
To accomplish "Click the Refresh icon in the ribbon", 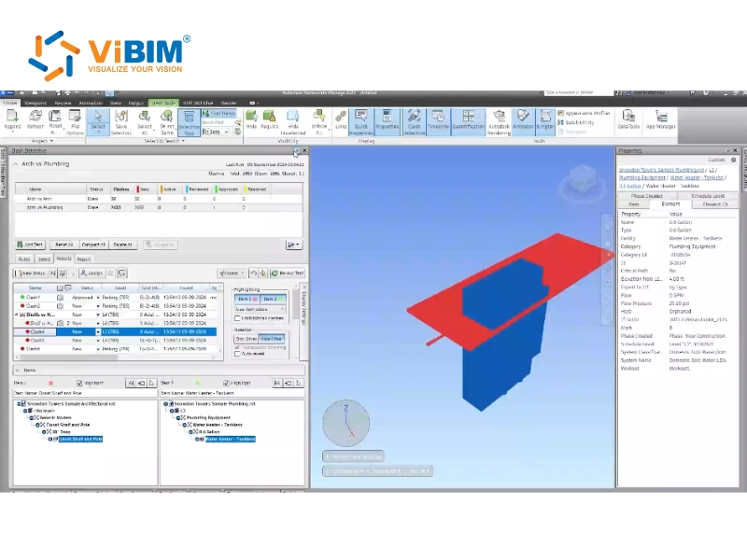I will click(36, 119).
